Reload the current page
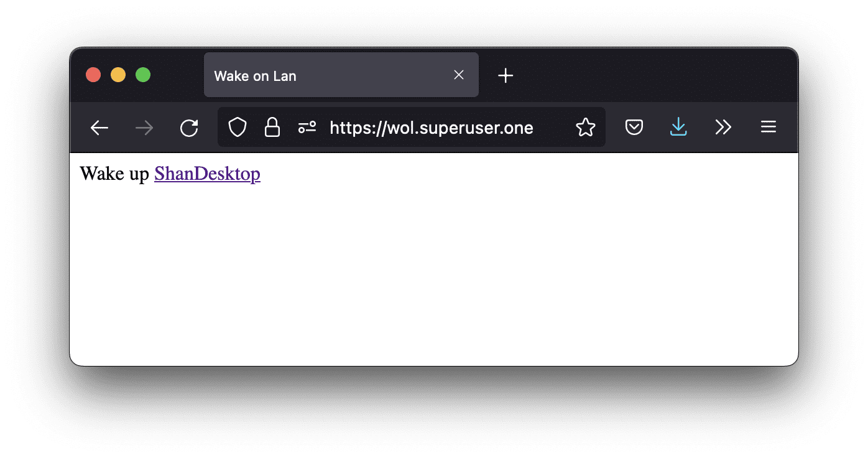 pyautogui.click(x=189, y=128)
